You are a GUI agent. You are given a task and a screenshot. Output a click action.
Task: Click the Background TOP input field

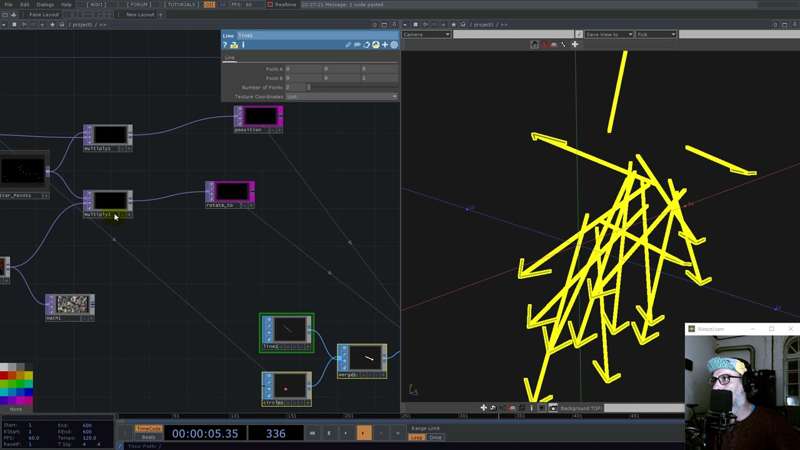[x=643, y=408]
